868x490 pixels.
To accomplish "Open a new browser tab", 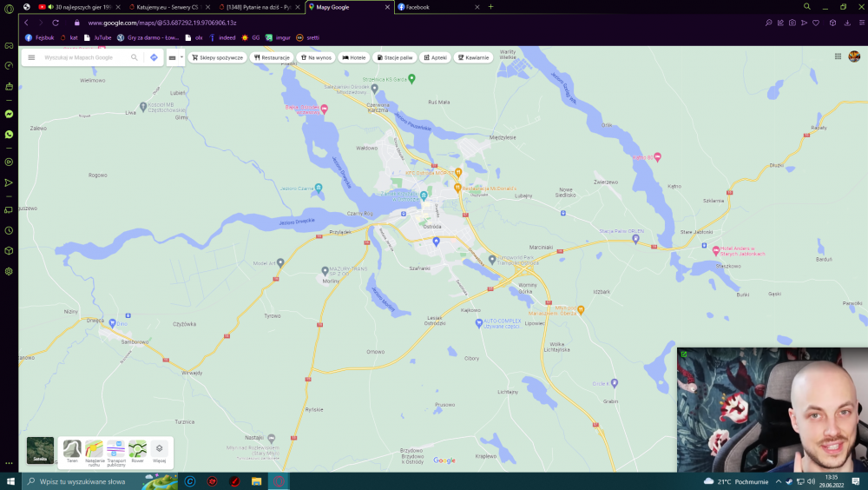I will (490, 7).
